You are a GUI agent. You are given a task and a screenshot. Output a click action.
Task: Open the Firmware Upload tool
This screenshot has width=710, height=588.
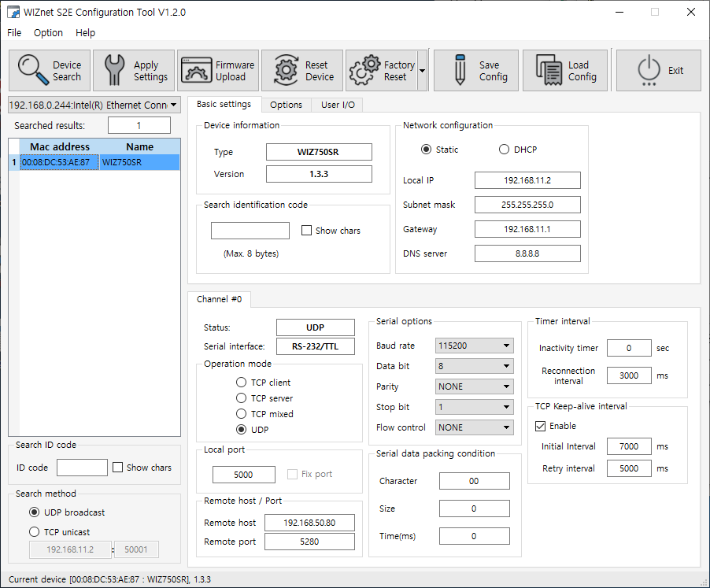tap(218, 71)
